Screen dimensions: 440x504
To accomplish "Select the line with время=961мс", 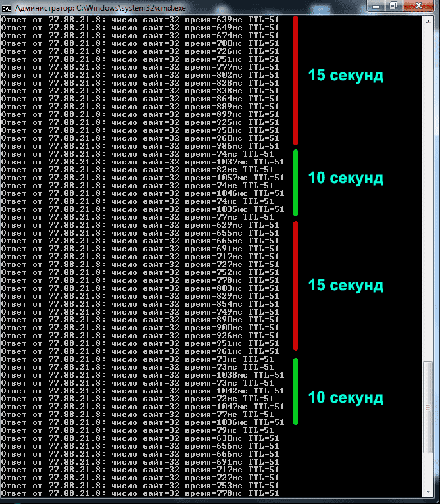I will (x=140, y=351).
